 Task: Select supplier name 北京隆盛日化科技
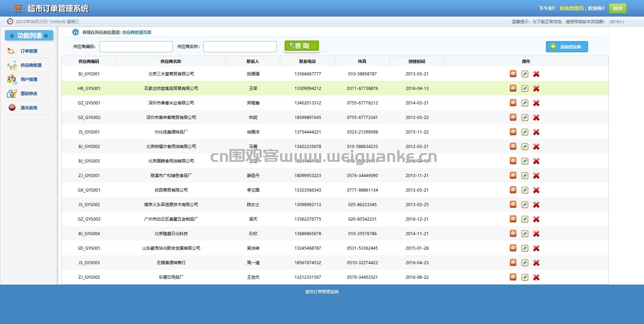point(171,234)
